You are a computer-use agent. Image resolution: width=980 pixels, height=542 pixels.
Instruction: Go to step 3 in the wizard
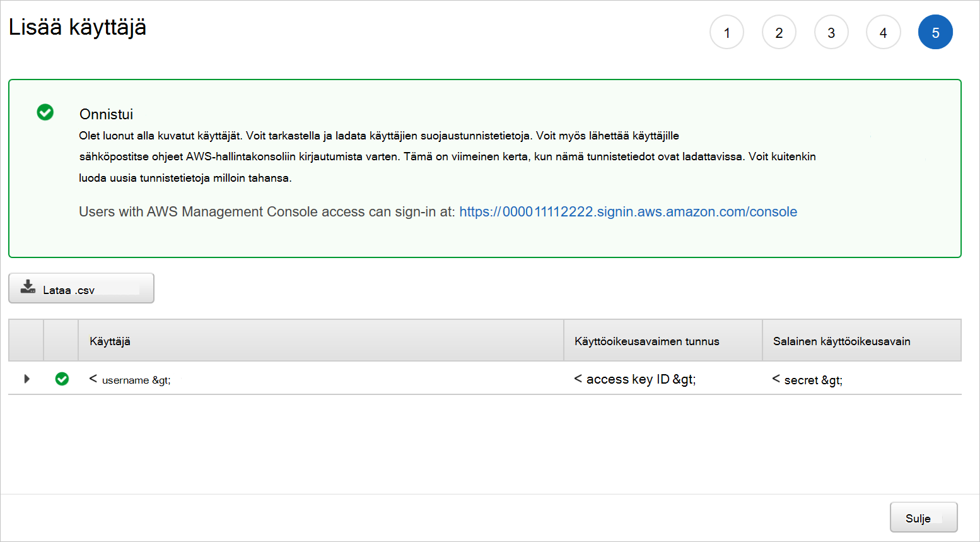pos(831,32)
